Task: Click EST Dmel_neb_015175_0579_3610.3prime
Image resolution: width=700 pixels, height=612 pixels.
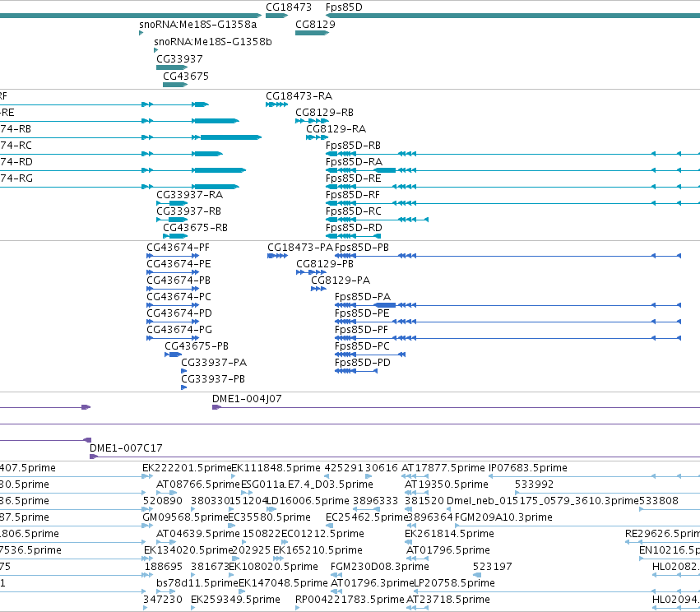Action: [543, 501]
